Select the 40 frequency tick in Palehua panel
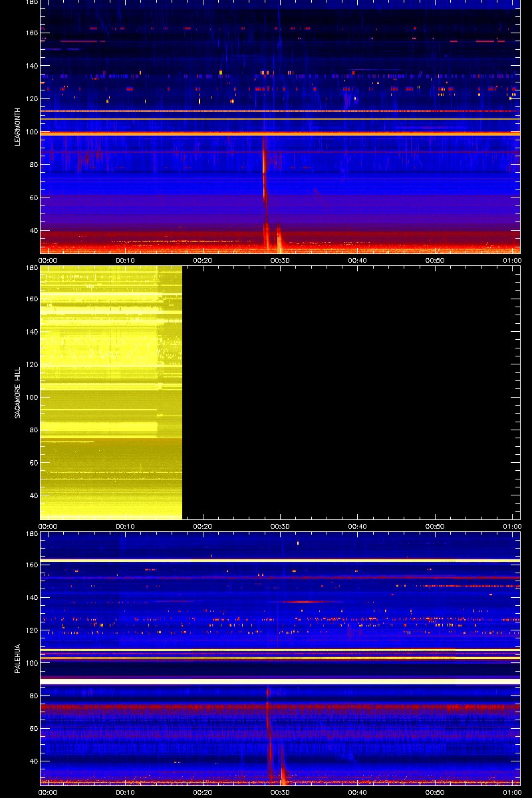 coord(33,761)
